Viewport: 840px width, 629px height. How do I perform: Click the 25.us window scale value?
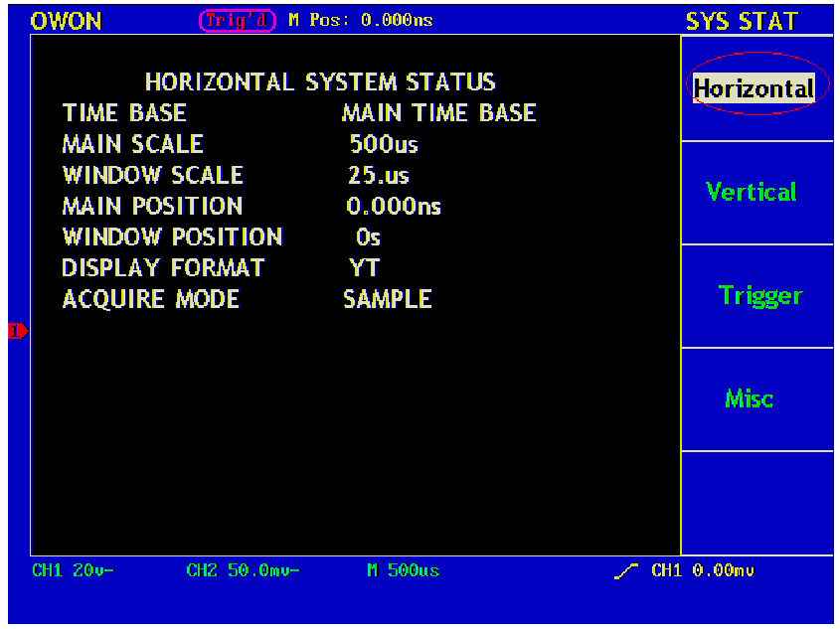(x=379, y=175)
